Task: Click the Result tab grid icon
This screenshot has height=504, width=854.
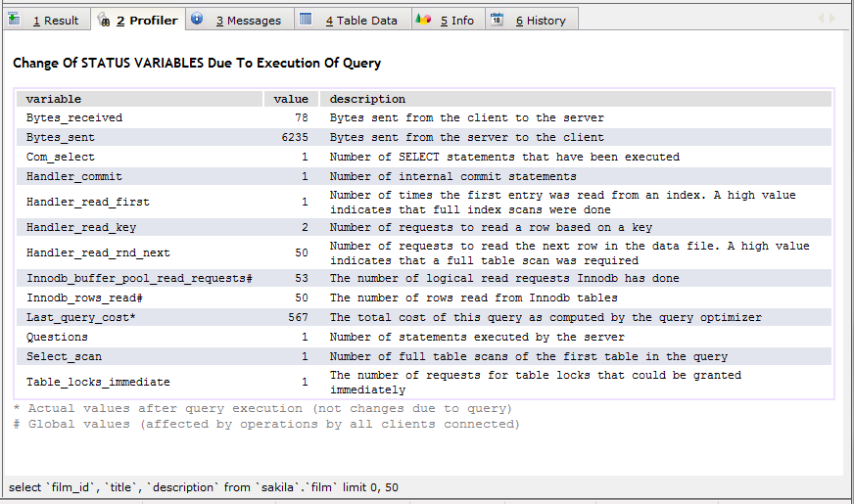Action: pos(15,19)
